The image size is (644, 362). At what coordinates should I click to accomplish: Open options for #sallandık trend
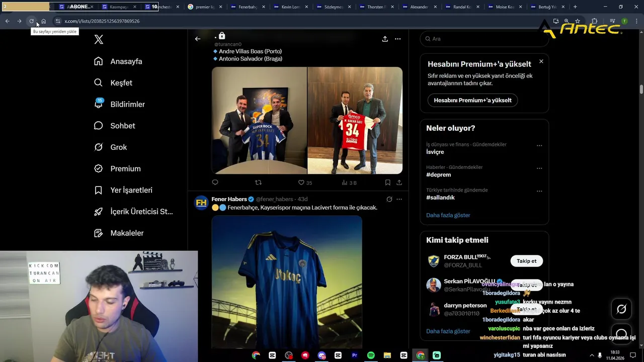coord(539,191)
